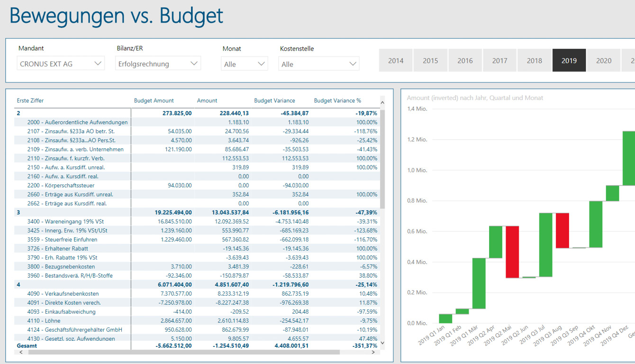This screenshot has height=364, width=635.
Task: Select group row 3 in the table
Action: point(197,212)
